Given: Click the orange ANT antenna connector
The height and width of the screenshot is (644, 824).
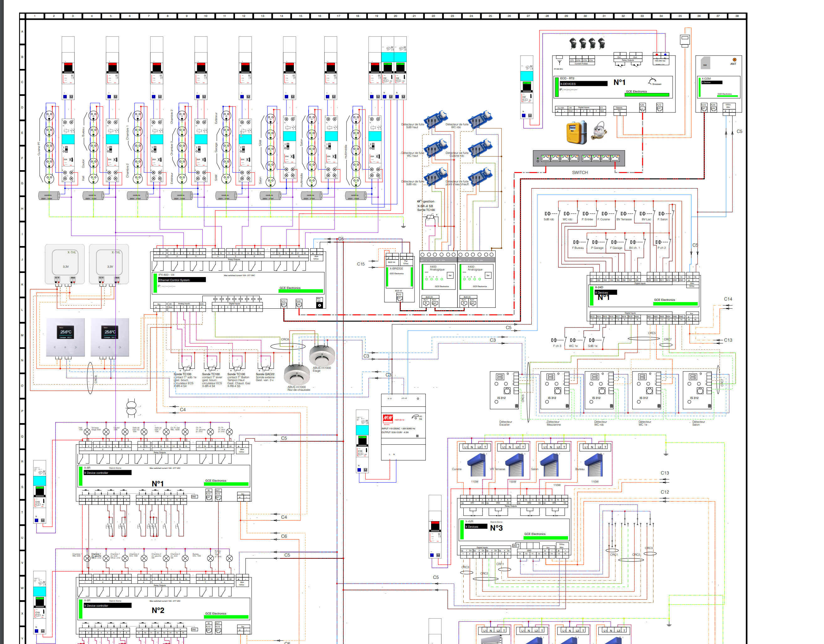Looking at the screenshot, I should click(x=734, y=60).
